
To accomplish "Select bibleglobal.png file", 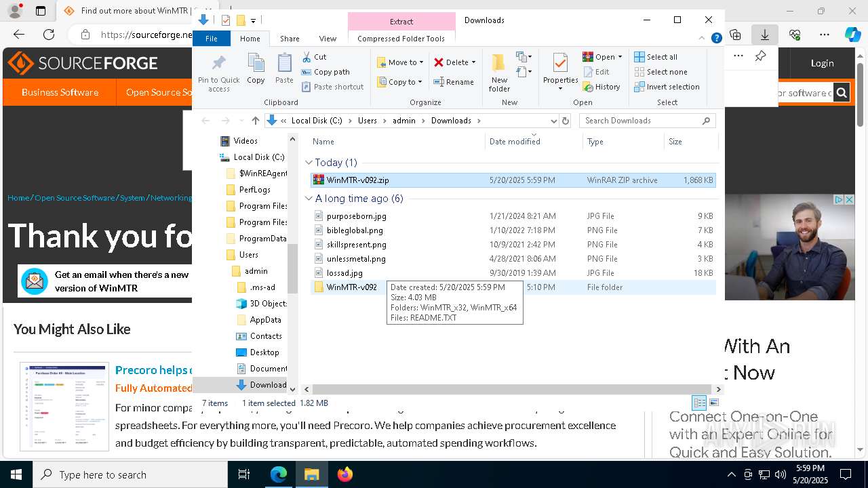I will pyautogui.click(x=513, y=230).
